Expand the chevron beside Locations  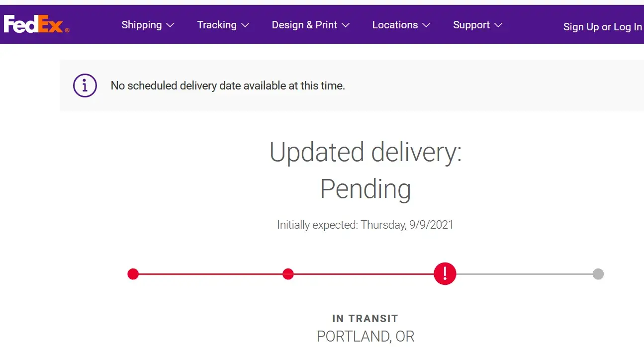426,25
